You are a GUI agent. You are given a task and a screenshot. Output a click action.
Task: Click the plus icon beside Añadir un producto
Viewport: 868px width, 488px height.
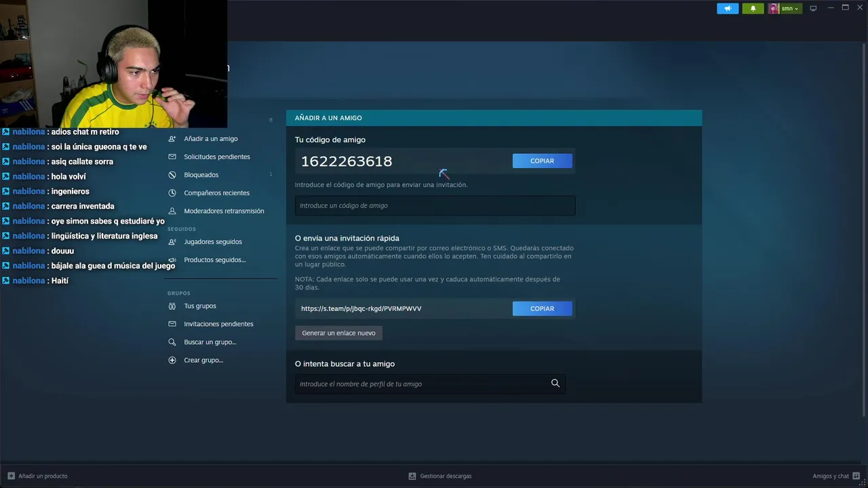[11, 476]
